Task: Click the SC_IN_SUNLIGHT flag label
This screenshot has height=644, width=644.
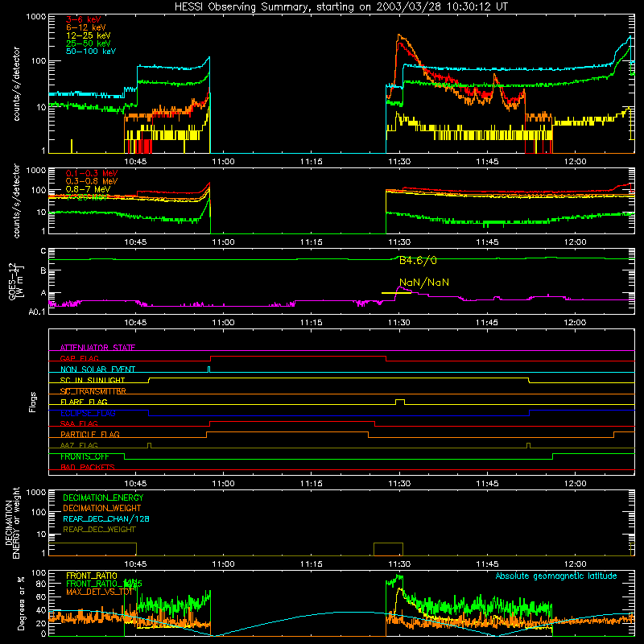Action: (x=93, y=380)
